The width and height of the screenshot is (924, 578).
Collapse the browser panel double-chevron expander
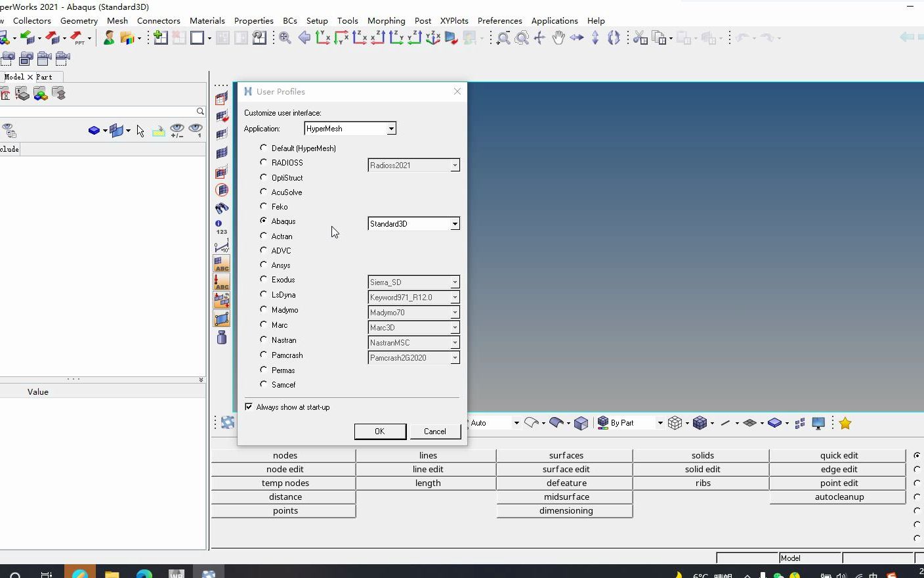point(201,380)
